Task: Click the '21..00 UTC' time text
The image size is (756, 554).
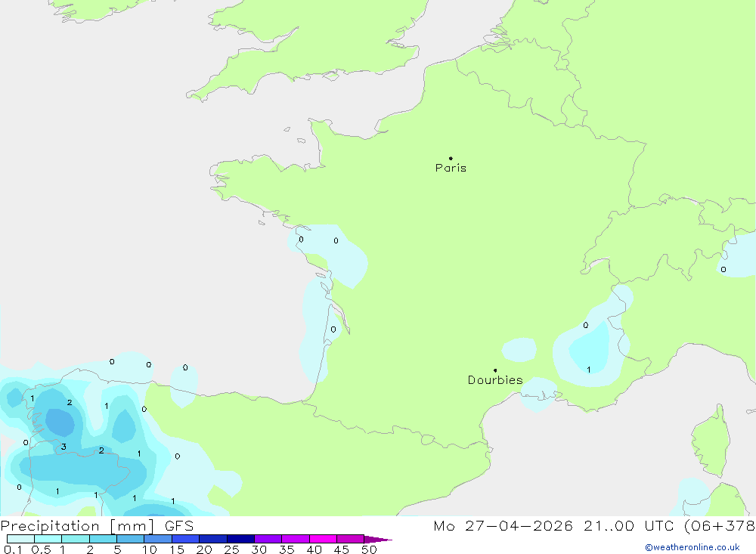Action: pyautogui.click(x=629, y=525)
